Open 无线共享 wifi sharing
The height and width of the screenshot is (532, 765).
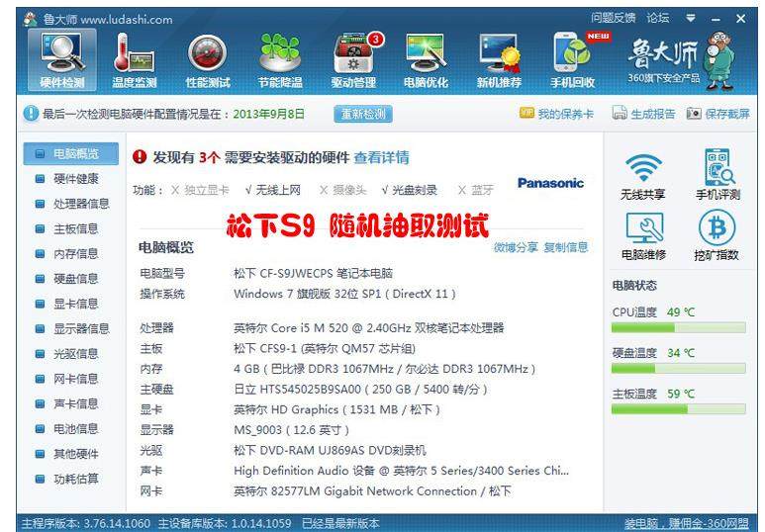point(643,177)
